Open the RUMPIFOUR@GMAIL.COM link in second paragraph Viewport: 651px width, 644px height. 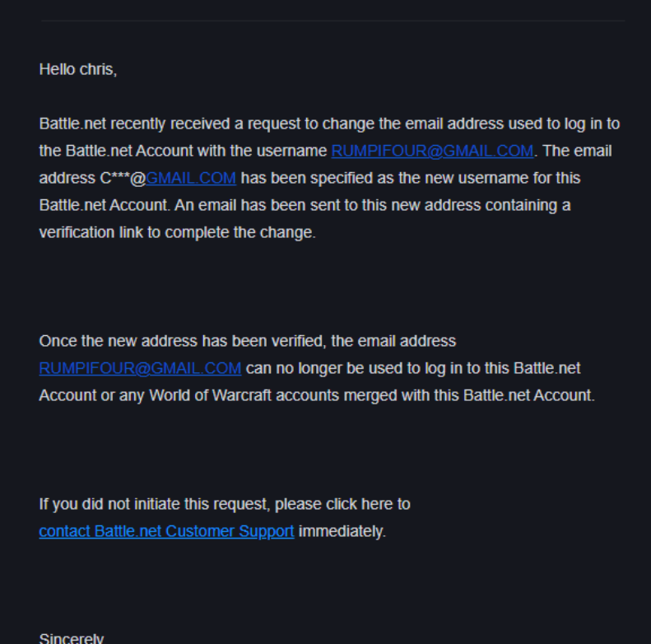140,368
